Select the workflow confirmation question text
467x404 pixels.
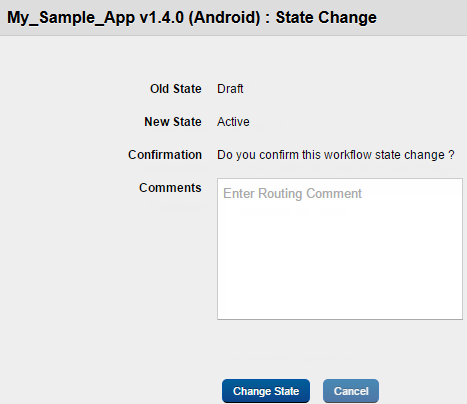pos(336,155)
